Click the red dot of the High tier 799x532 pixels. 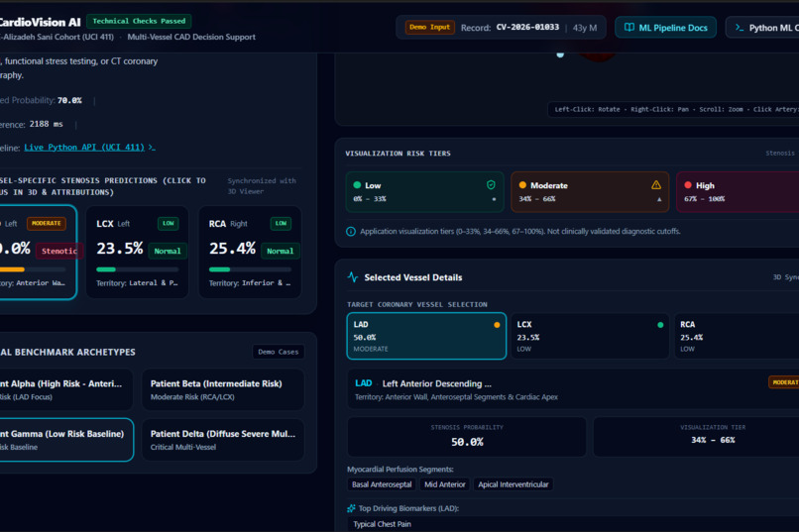[x=688, y=185]
